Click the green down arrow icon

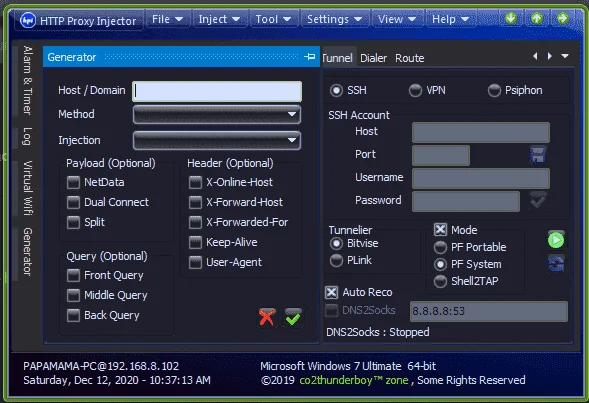511,18
